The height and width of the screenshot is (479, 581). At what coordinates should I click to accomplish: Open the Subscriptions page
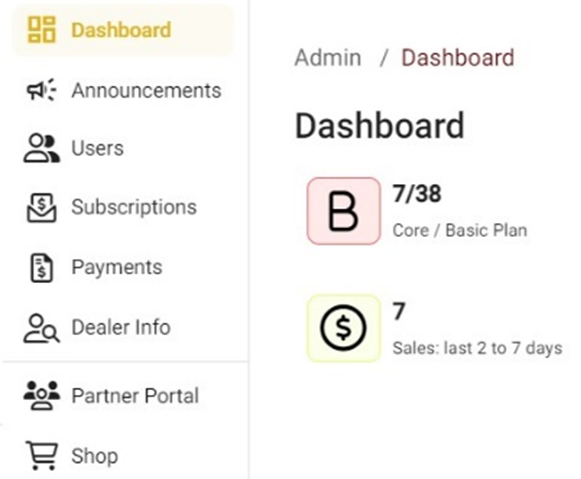tap(124, 207)
